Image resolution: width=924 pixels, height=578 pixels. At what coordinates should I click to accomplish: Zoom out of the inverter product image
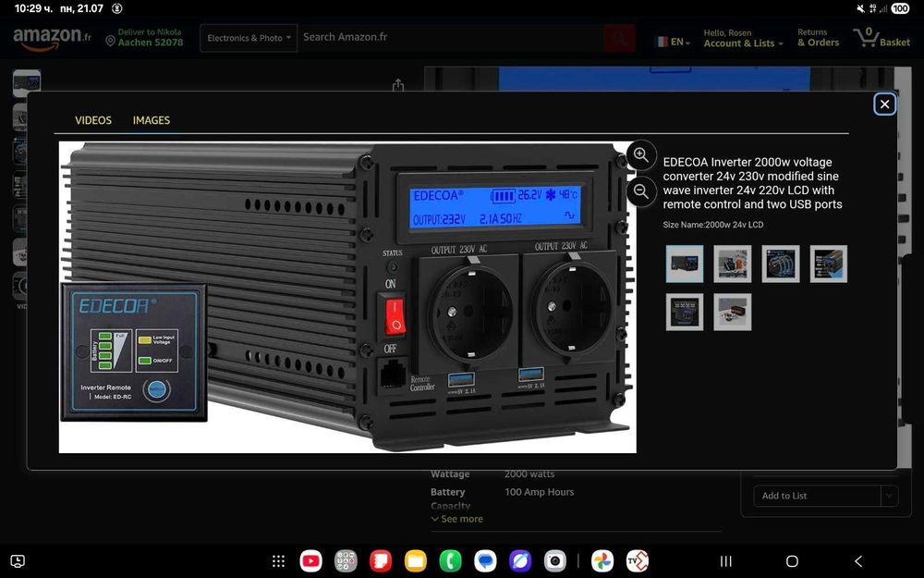point(641,191)
